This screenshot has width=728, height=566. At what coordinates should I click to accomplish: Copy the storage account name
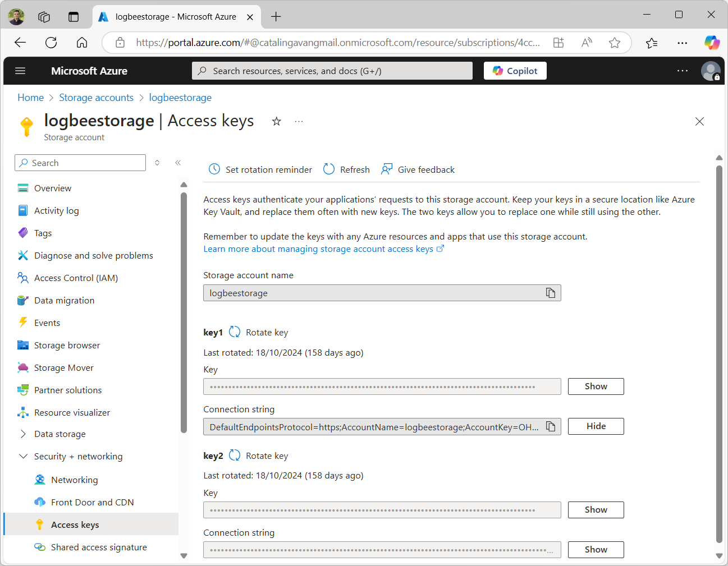[x=550, y=292]
